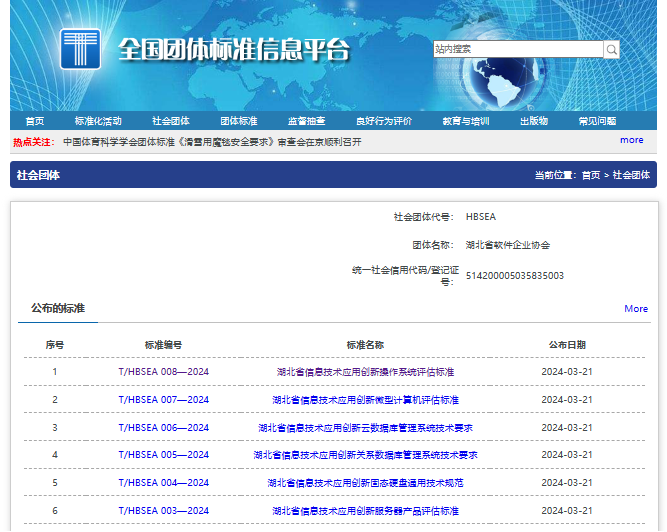Open the 团体标准 navigation item
This screenshot has height=532, width=667.
pos(239,121)
